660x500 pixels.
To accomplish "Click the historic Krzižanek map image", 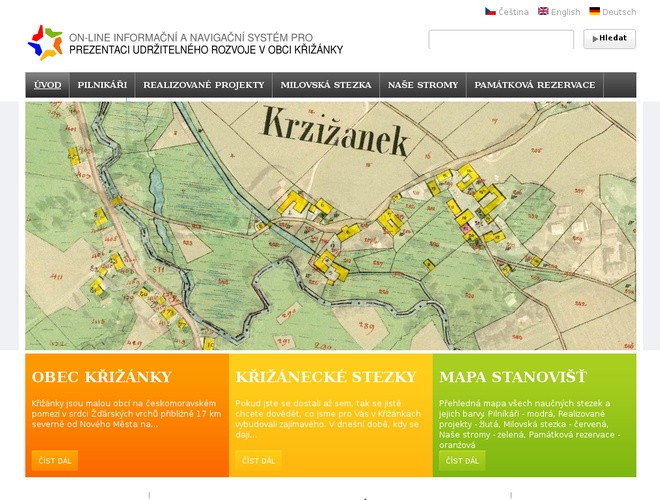I will 330,225.
